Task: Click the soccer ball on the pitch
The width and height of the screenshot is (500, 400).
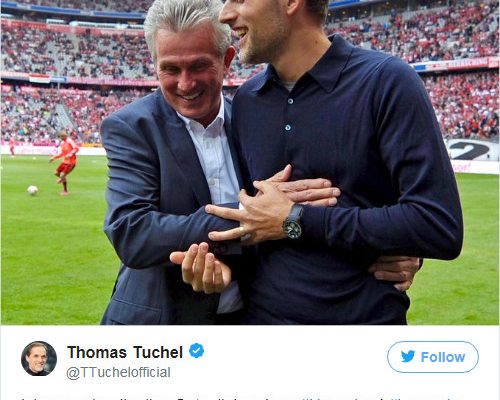Action: tap(32, 190)
